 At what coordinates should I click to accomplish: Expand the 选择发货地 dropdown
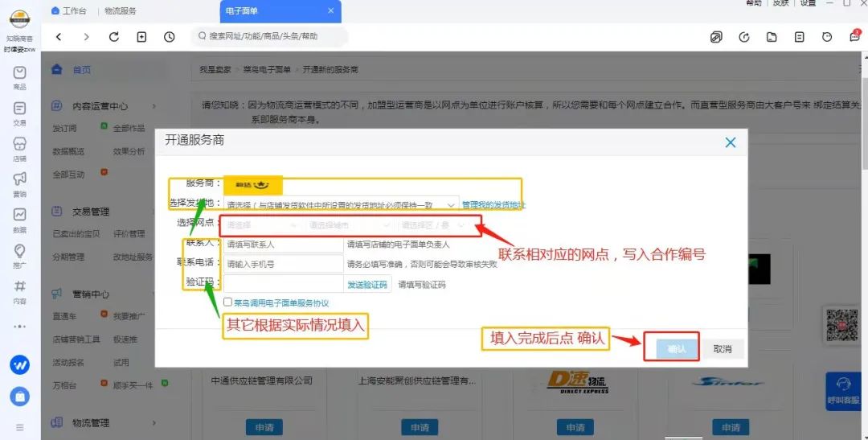coord(341,205)
